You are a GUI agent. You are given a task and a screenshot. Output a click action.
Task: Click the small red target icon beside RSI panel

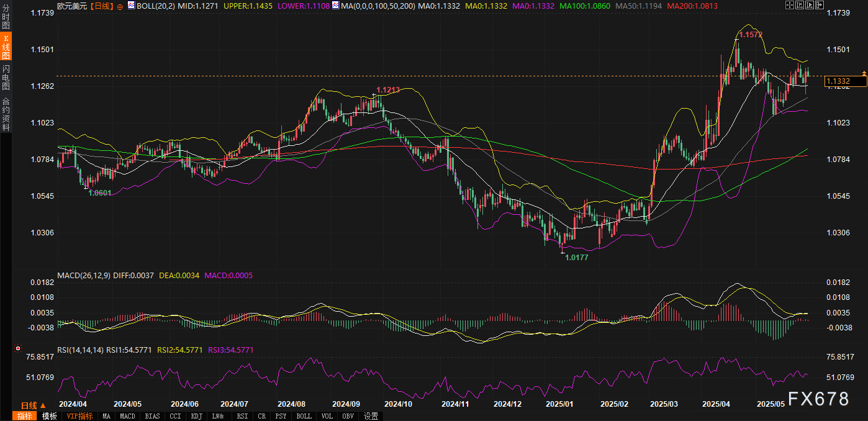pyautogui.click(x=17, y=349)
